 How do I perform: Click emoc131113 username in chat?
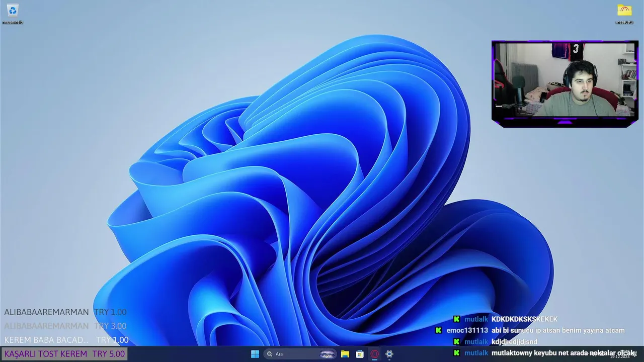(x=467, y=330)
